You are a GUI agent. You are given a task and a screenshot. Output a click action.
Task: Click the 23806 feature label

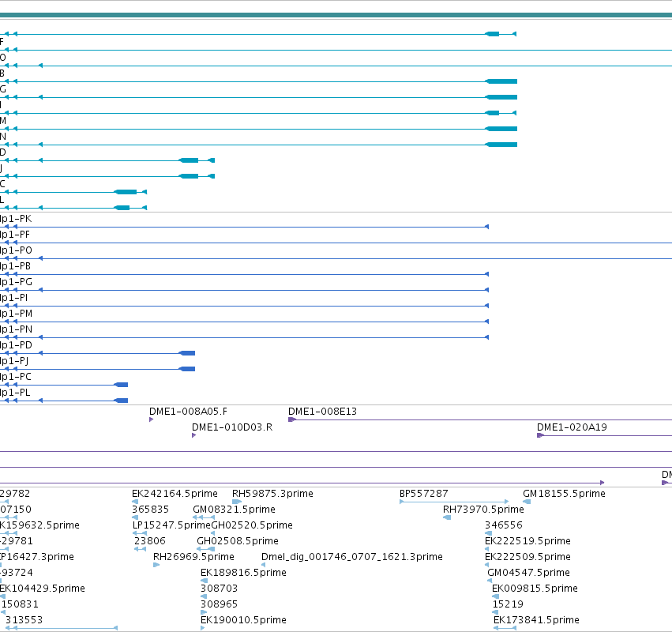pyautogui.click(x=149, y=541)
